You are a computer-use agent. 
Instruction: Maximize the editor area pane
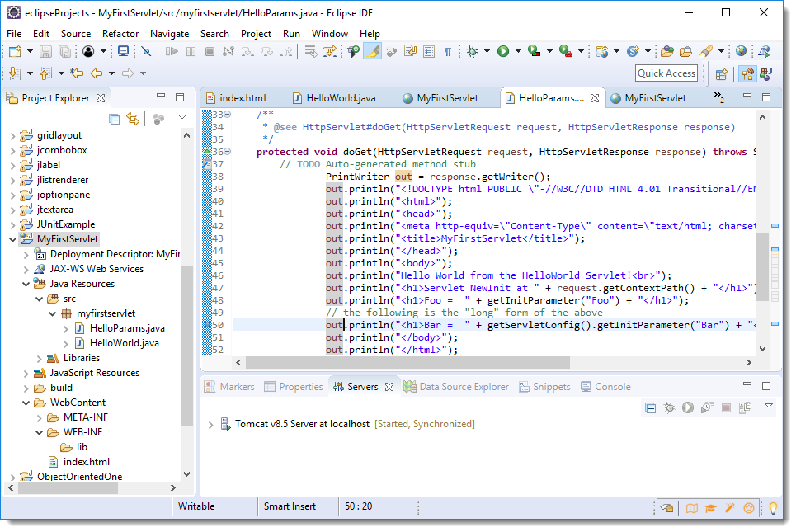[766, 97]
